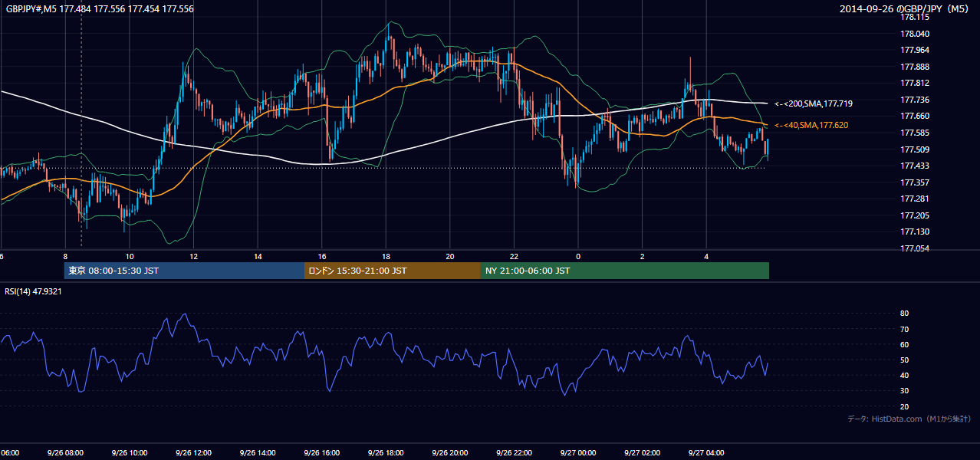Viewport: 980px width, 460px height.
Task: Click price level 177.585 on the axis
Action: click(x=915, y=133)
